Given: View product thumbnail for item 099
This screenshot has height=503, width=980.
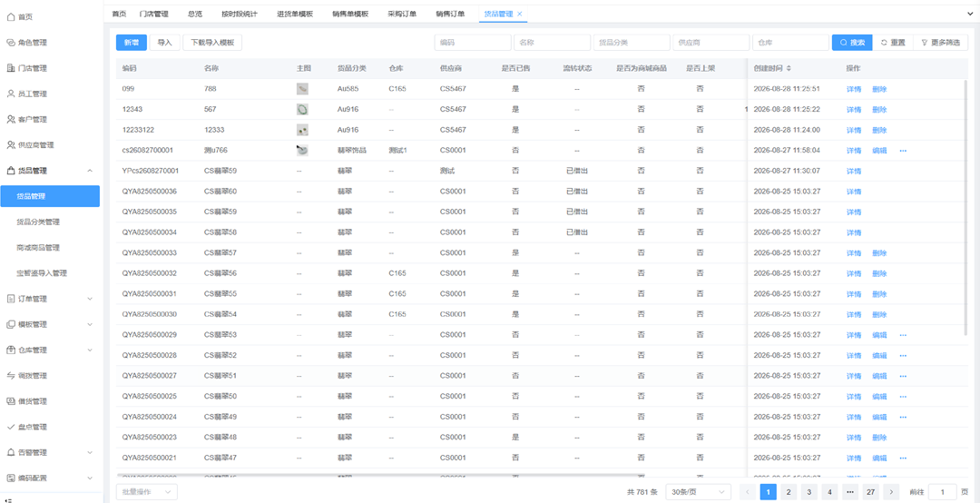Looking at the screenshot, I should point(302,89).
